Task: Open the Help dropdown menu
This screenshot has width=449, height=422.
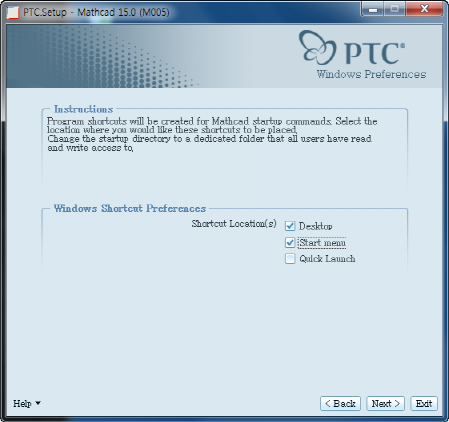Action: tap(27, 403)
